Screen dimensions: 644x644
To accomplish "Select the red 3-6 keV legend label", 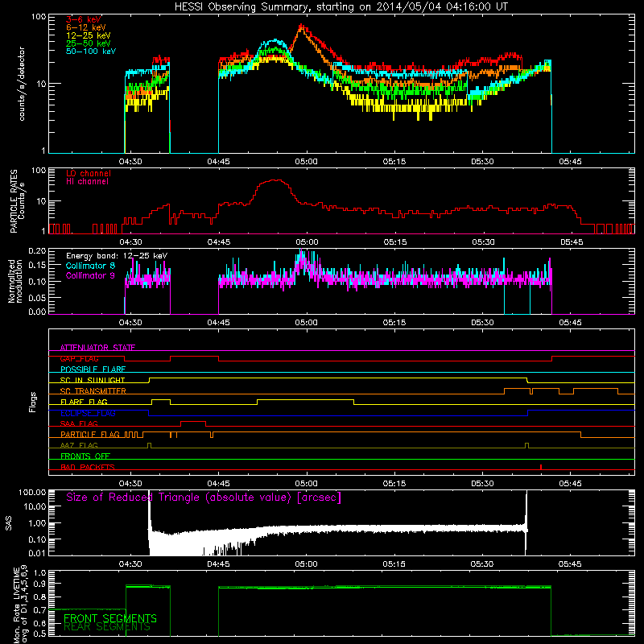I will pyautogui.click(x=84, y=19).
